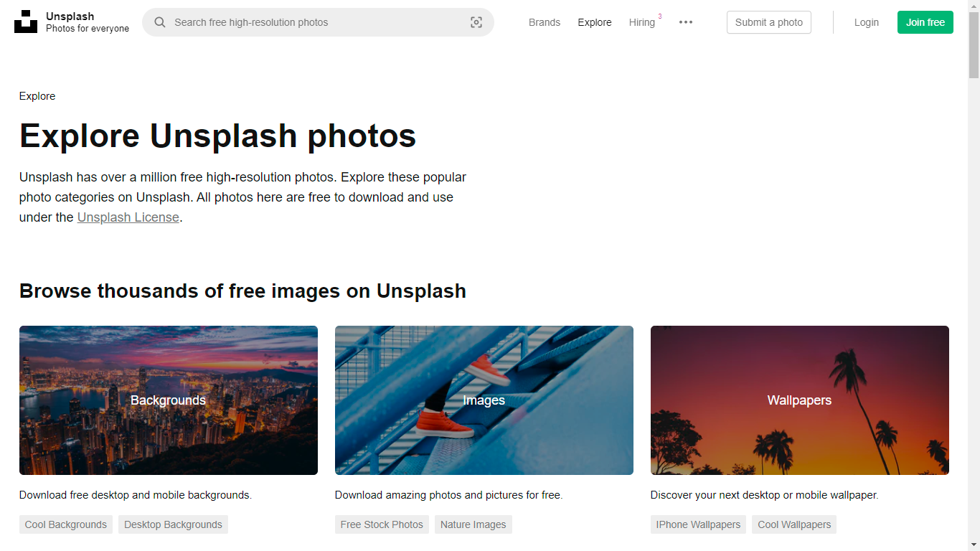Open the Images category thumbnail
The height and width of the screenshot is (551, 980).
(484, 400)
